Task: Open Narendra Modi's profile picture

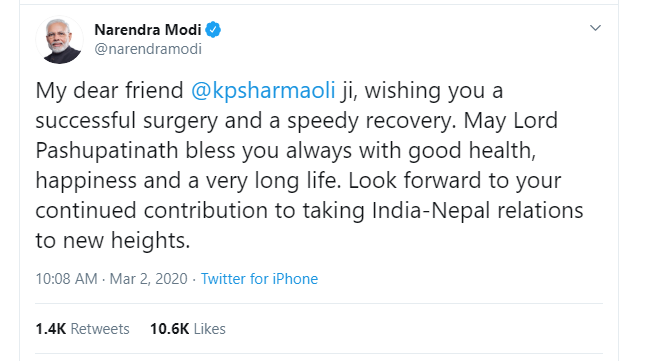Action: coord(59,40)
